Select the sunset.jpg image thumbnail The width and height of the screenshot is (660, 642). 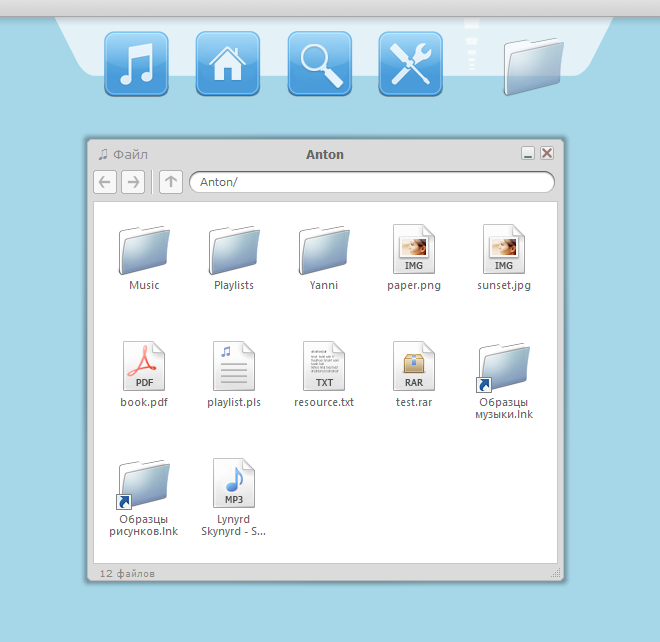coord(503,250)
